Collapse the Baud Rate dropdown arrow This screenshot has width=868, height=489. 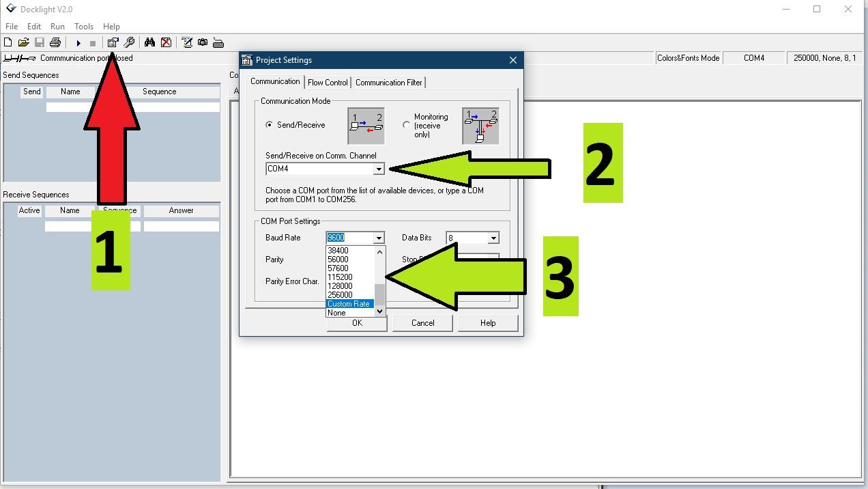pyautogui.click(x=379, y=238)
